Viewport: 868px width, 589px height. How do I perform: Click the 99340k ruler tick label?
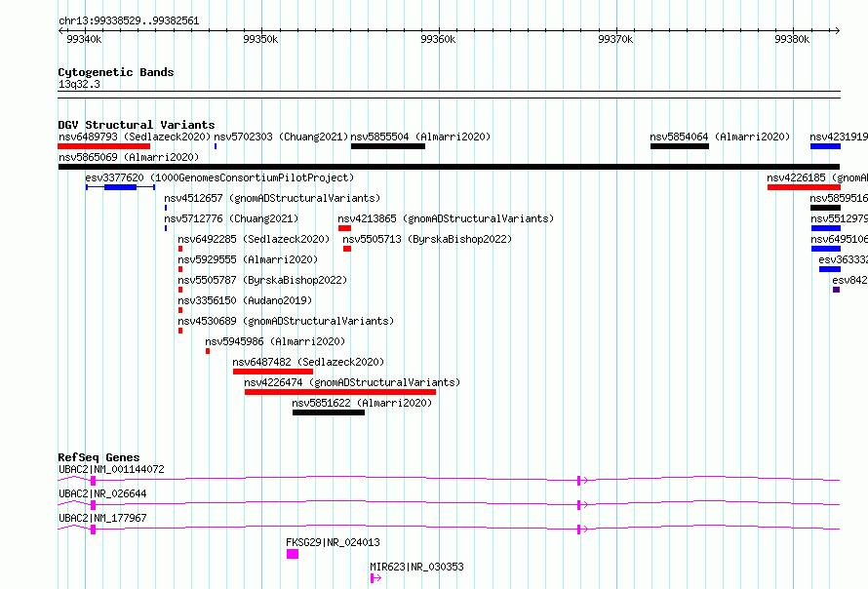84,39
